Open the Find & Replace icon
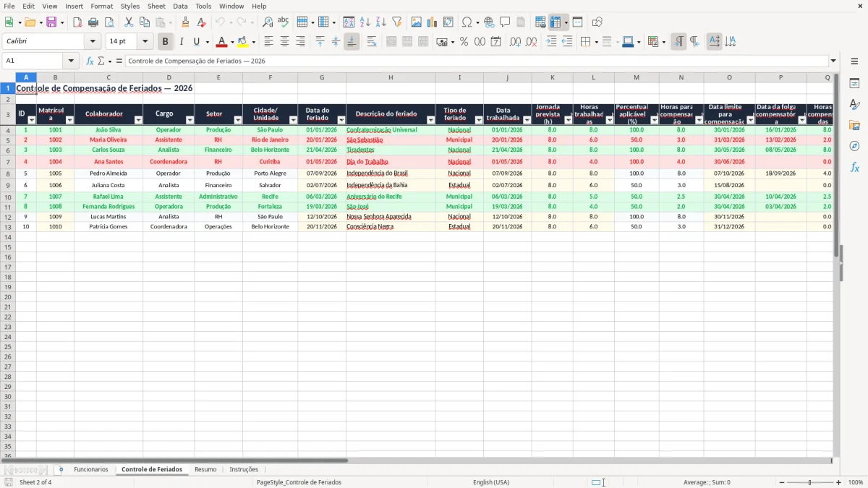Viewport: 868px width, 488px height. point(268,22)
